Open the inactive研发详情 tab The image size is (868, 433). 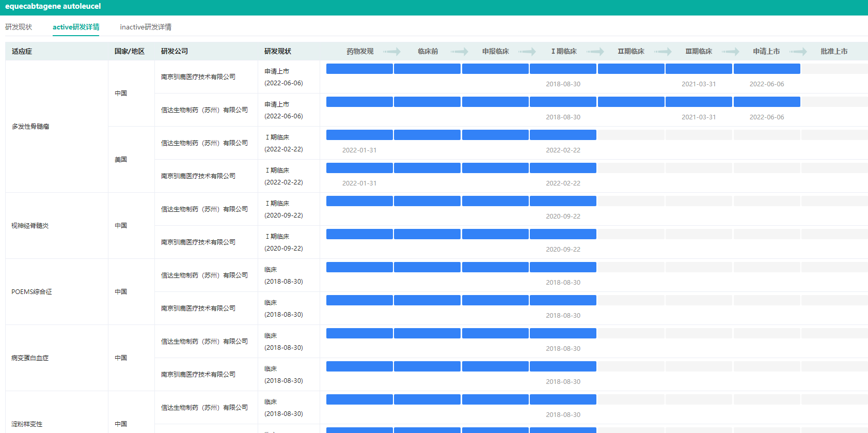pyautogui.click(x=146, y=27)
